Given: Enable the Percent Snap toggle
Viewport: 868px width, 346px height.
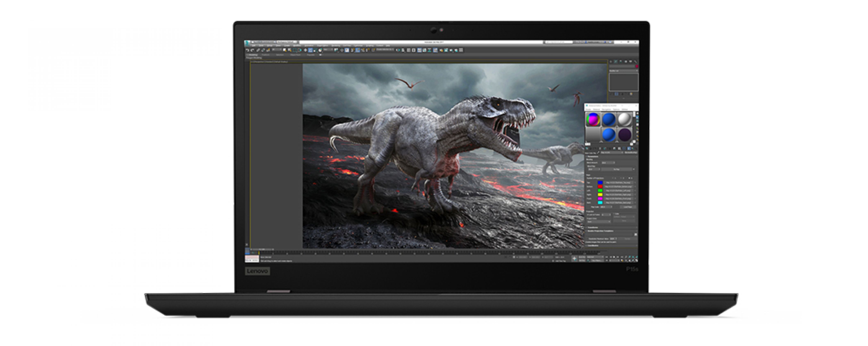Looking at the screenshot, I should point(363,50).
